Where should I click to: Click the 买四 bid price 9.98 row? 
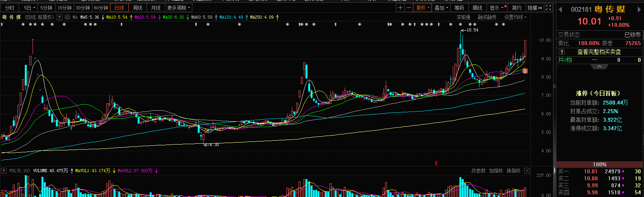pyautogui.click(x=599, y=192)
